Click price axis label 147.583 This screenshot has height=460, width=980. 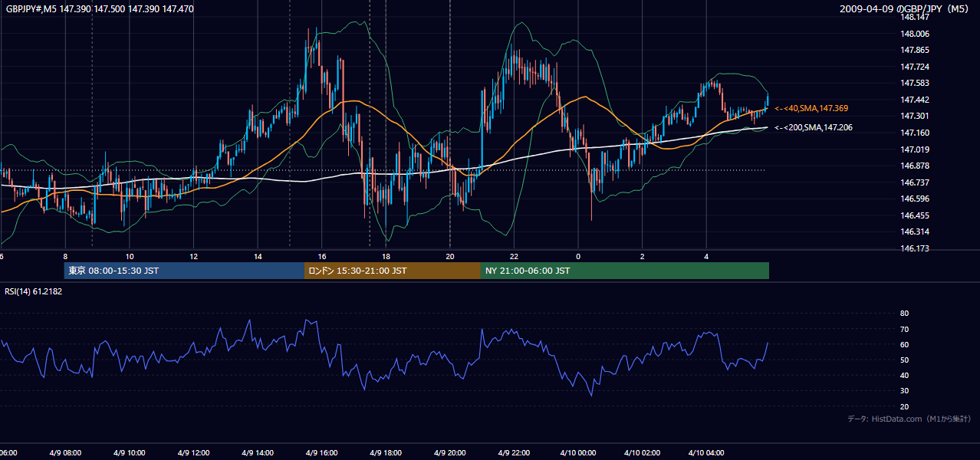coord(915,83)
